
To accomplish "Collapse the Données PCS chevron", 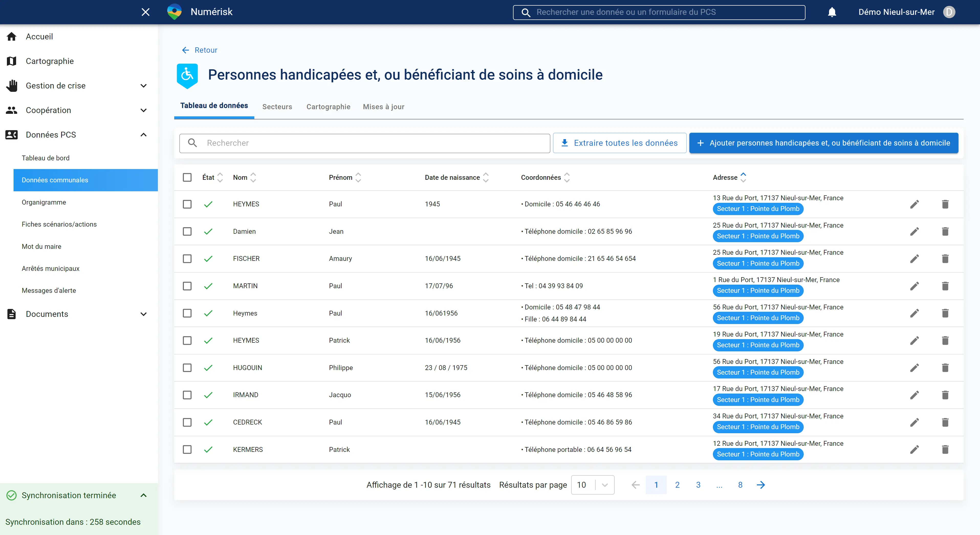I will point(144,135).
